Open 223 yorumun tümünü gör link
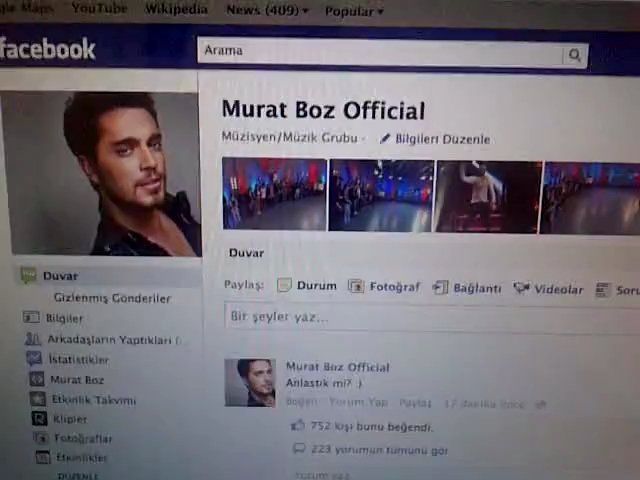Viewport: 640px width, 480px height. click(379, 450)
